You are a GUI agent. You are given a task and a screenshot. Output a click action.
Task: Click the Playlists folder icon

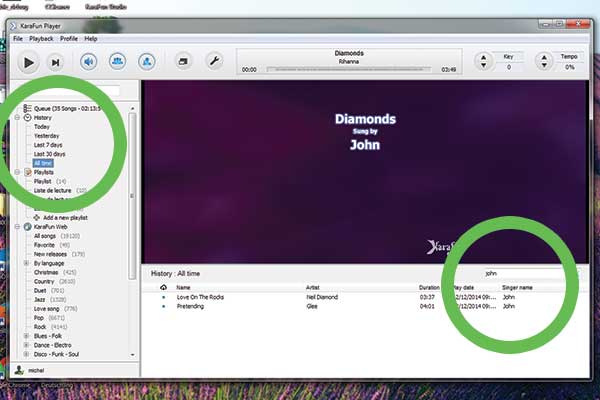coord(28,172)
